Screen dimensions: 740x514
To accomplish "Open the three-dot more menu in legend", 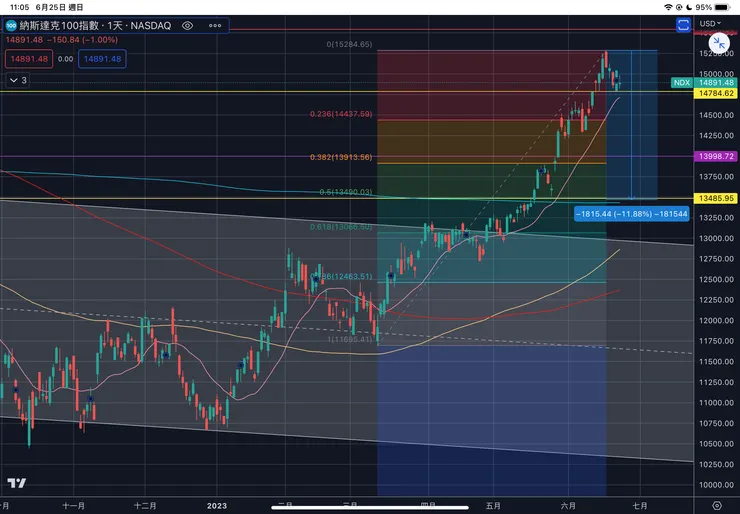I will pos(215,25).
